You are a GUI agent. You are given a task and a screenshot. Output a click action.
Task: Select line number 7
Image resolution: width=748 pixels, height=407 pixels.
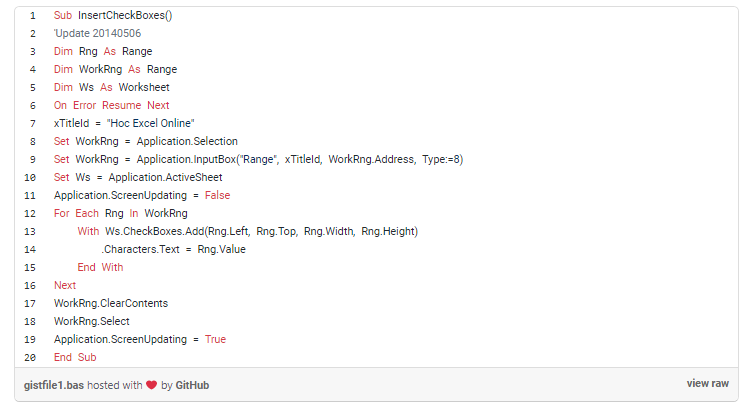pyautogui.click(x=33, y=123)
